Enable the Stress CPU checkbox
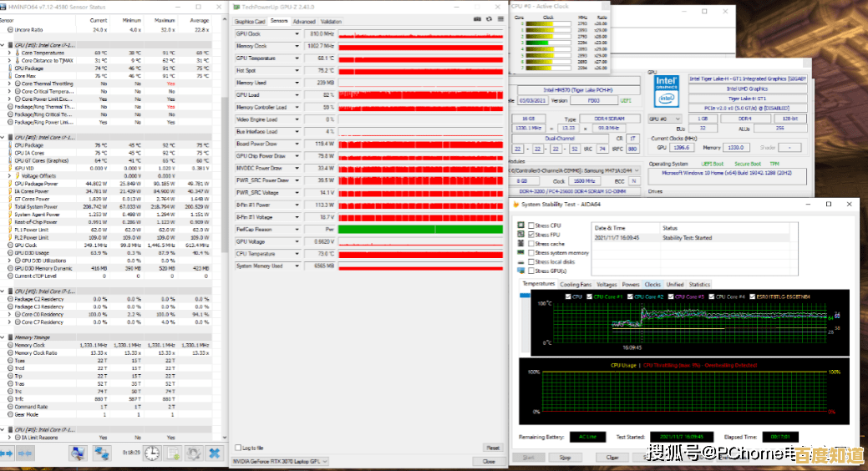 click(x=531, y=225)
